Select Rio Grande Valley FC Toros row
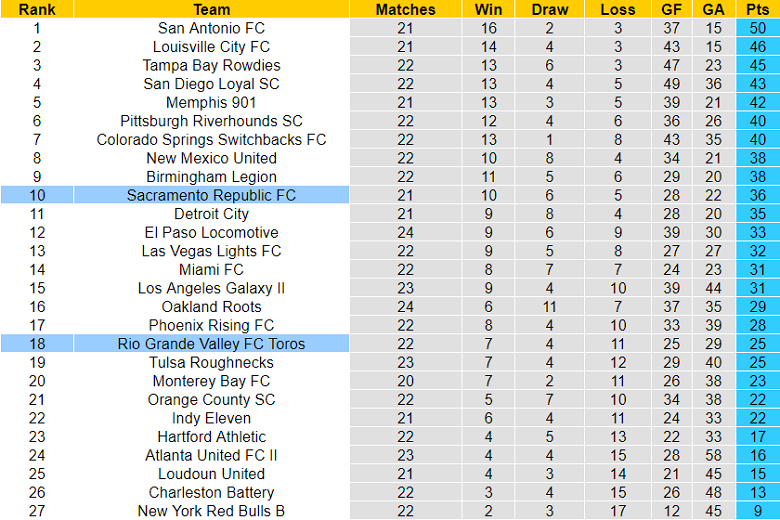780x520 pixels. 211,344
